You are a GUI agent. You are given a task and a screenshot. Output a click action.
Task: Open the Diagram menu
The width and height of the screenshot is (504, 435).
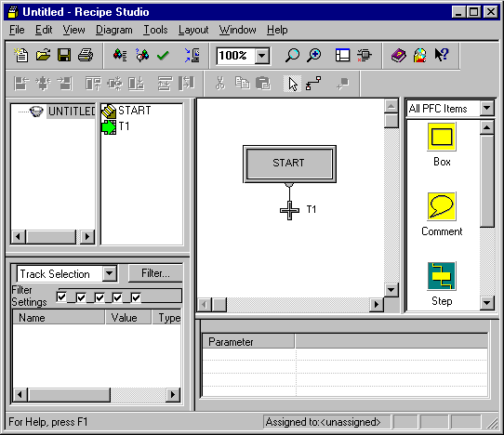pyautogui.click(x=113, y=30)
